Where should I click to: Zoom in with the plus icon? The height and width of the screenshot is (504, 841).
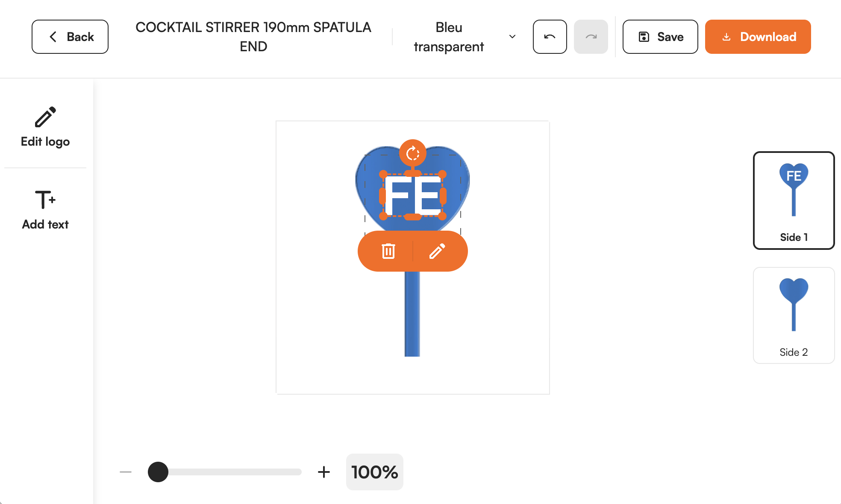pyautogui.click(x=324, y=472)
